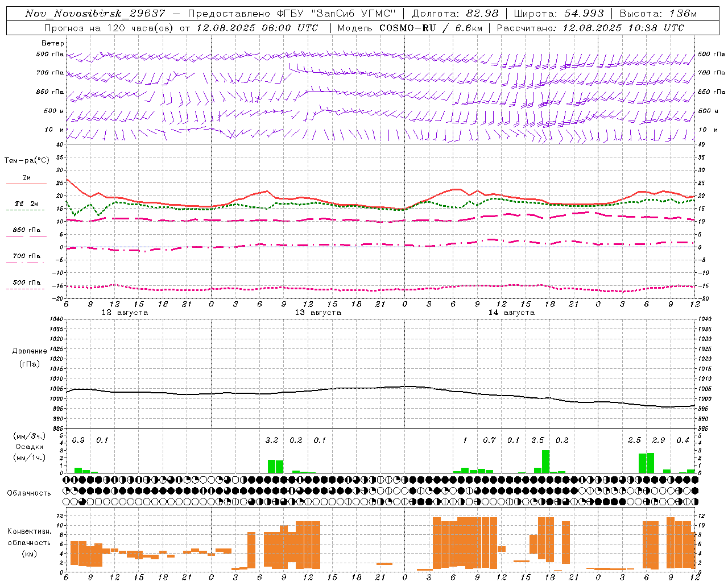Click the 3.2 precipitation total
Screen dimensions: 728x582
coord(272,440)
